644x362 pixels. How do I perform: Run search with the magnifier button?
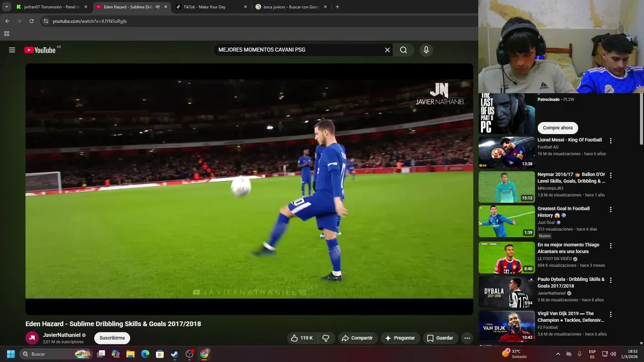404,50
